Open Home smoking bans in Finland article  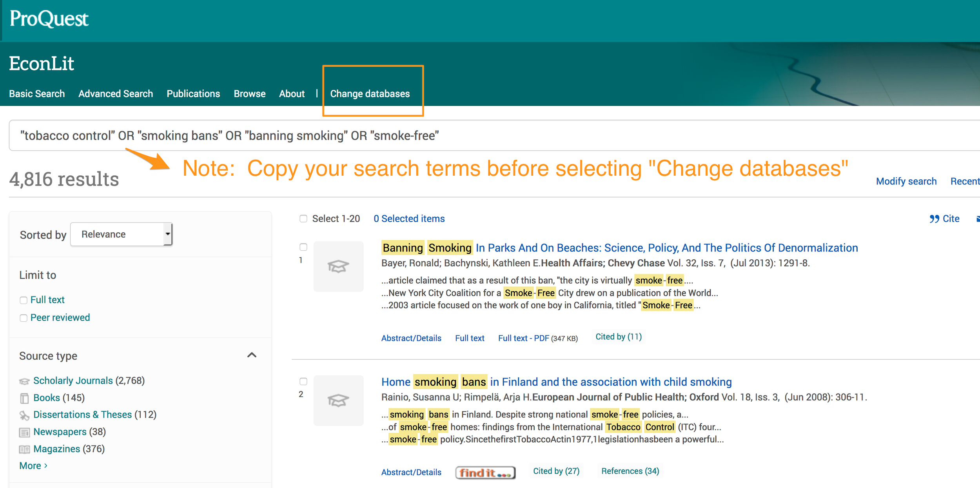(557, 382)
